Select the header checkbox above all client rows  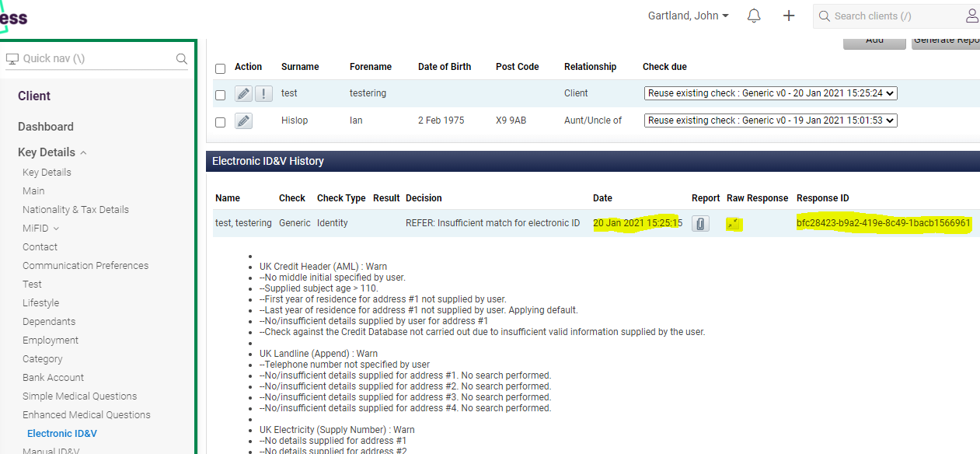[x=219, y=68]
